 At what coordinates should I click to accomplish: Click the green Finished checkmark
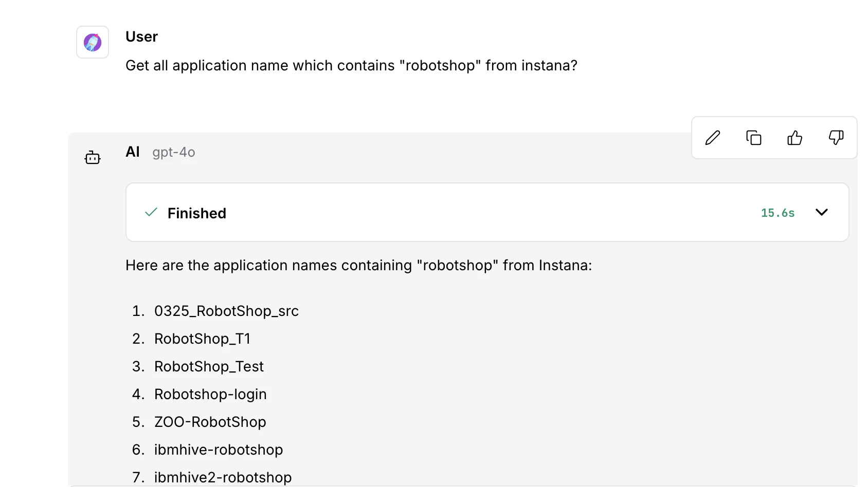tap(151, 212)
